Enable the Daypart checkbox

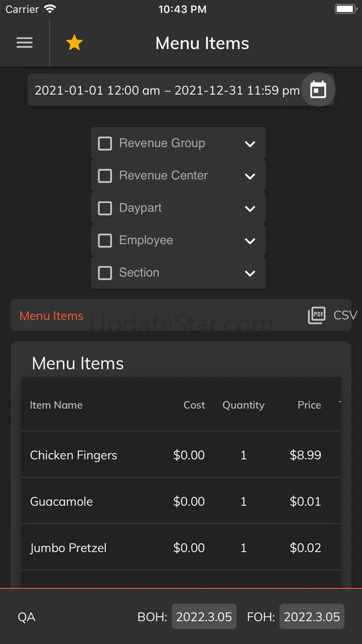coord(105,208)
